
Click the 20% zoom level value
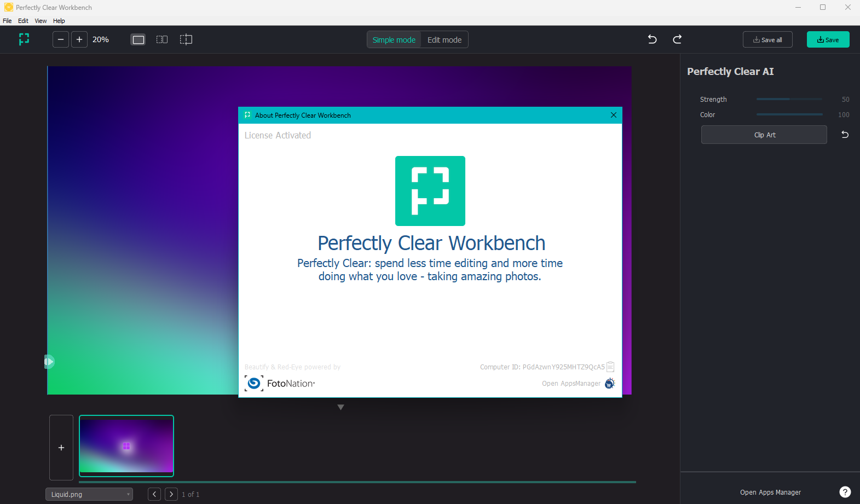point(101,39)
